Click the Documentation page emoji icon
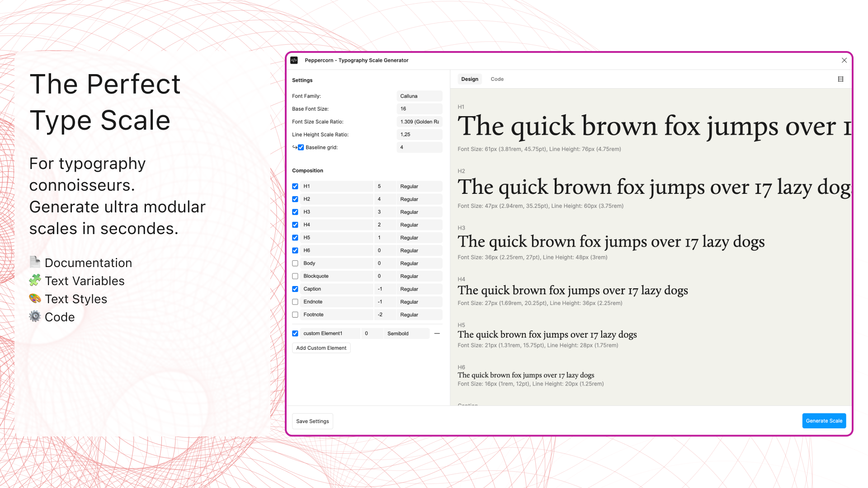 (35, 262)
